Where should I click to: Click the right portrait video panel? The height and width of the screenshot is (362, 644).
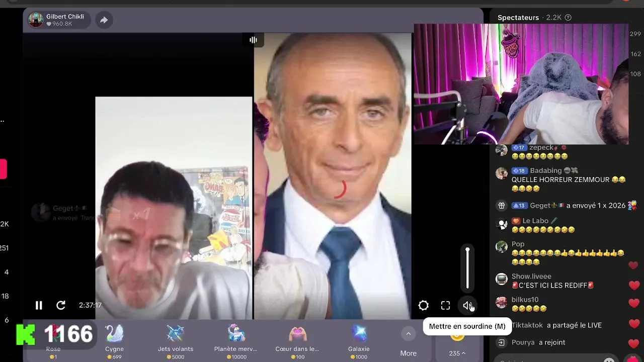(x=333, y=176)
